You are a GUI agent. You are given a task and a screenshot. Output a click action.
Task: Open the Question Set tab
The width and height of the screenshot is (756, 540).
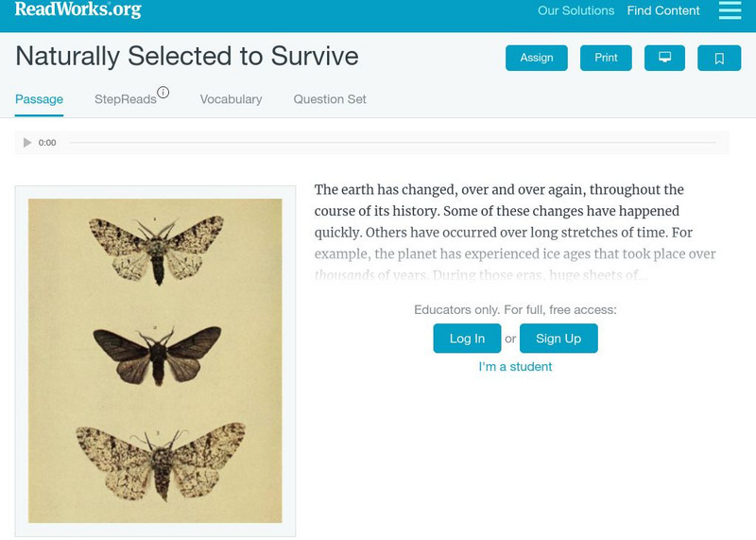[x=330, y=99]
